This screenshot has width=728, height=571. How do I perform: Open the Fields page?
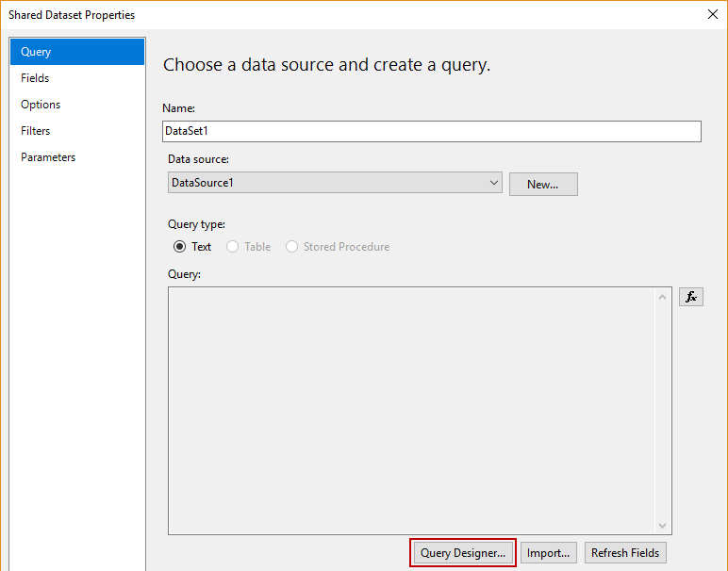coord(35,78)
